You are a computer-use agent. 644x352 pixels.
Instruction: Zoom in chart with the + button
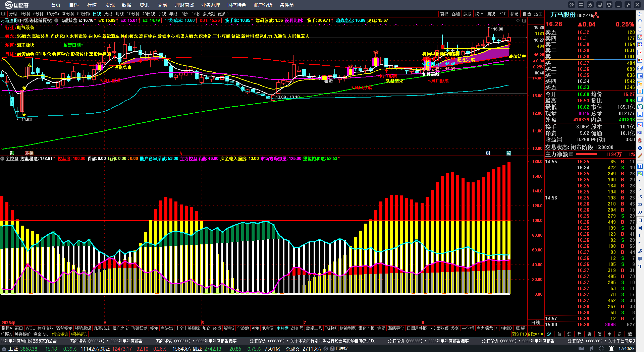[532, 328]
